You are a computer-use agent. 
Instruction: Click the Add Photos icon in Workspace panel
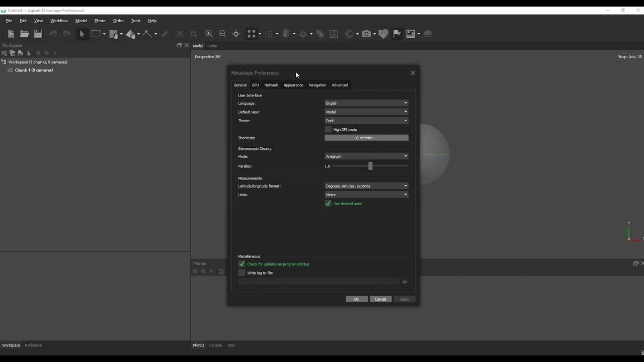pos(13,53)
